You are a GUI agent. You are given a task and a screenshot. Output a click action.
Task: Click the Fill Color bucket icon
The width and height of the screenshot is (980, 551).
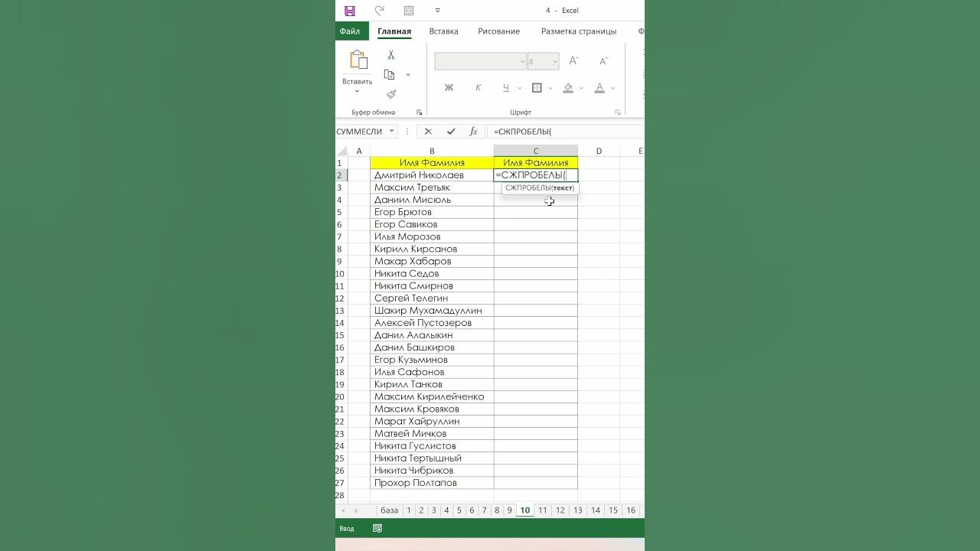[x=568, y=88]
